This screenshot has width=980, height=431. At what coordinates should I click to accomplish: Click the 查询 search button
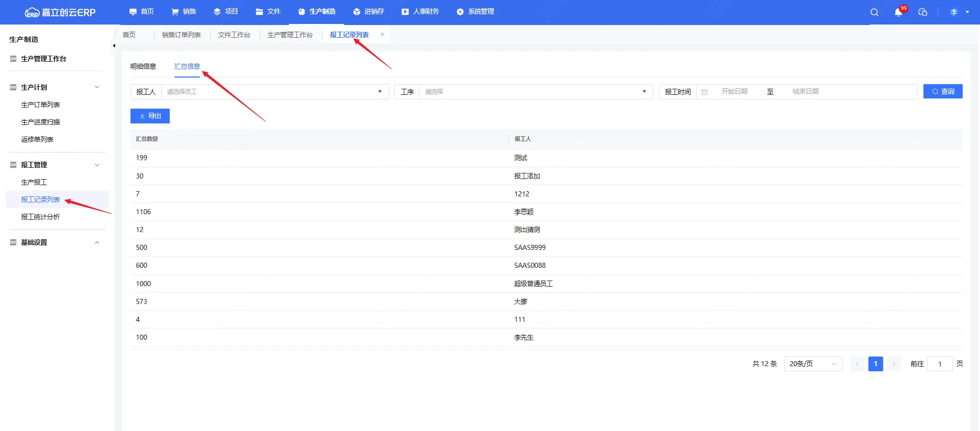click(942, 91)
